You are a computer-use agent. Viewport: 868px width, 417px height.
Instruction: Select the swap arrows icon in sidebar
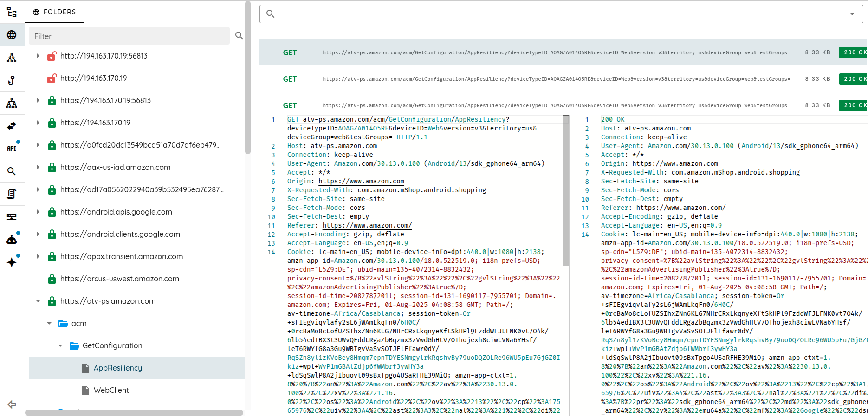[x=12, y=126]
